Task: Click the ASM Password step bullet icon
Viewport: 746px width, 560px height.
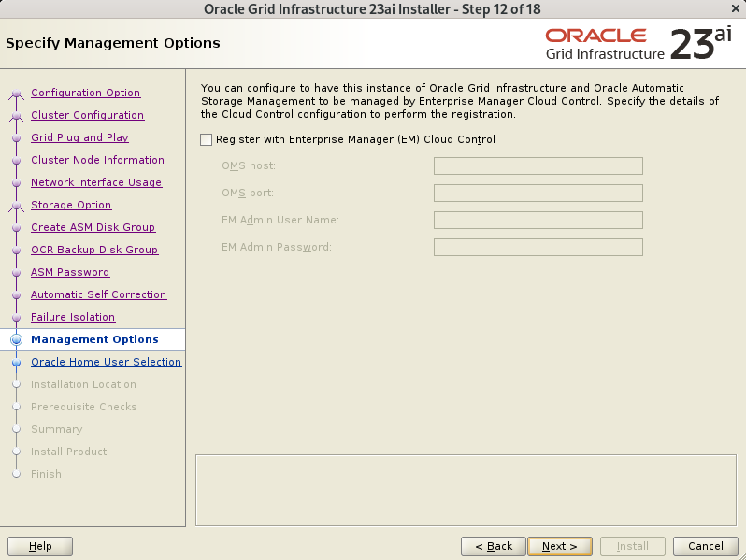Action: [16, 273]
